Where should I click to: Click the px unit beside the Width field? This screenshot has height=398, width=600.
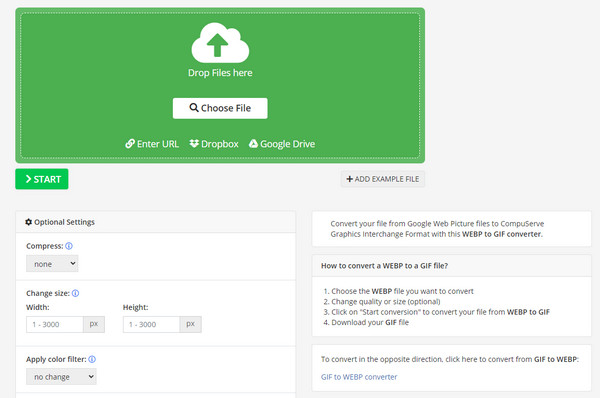[x=94, y=325]
